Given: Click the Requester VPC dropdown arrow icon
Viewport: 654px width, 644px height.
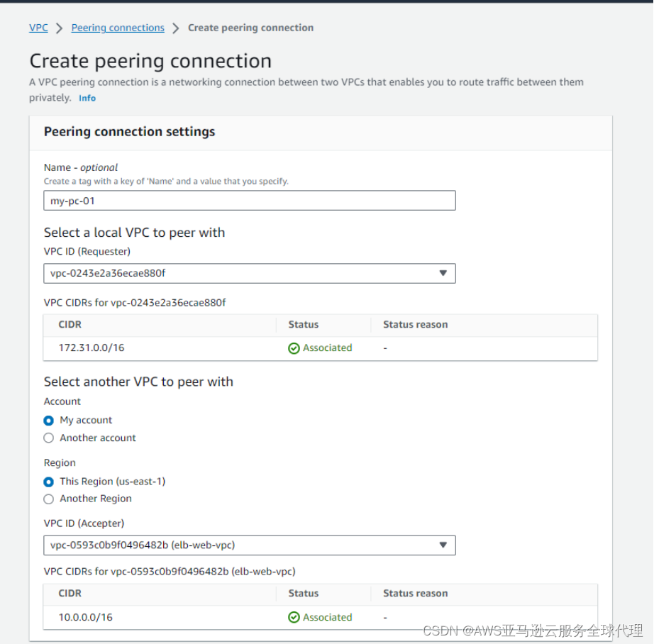Looking at the screenshot, I should [x=444, y=273].
